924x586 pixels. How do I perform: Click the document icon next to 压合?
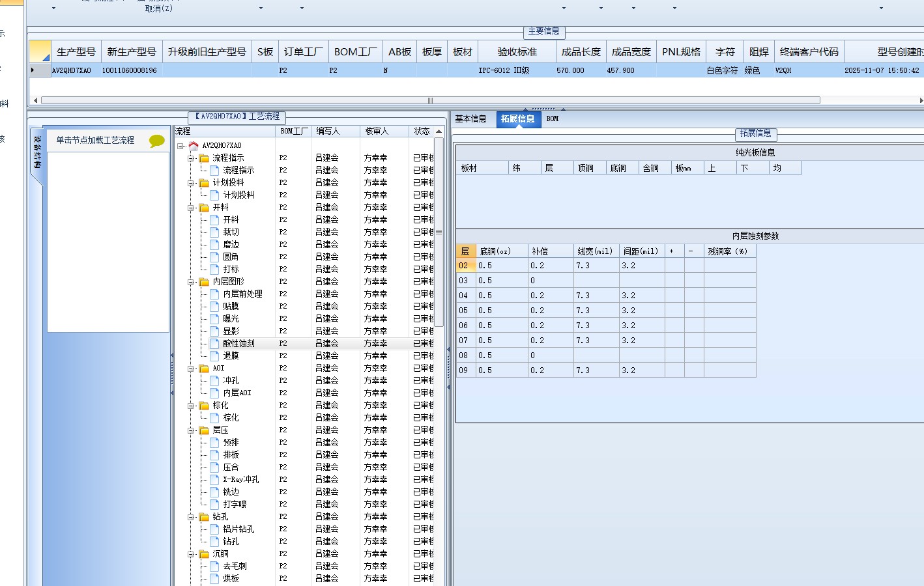pyautogui.click(x=214, y=467)
